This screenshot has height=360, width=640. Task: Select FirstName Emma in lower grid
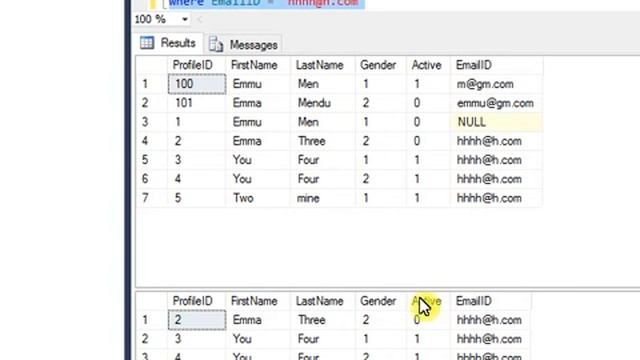[258, 320]
